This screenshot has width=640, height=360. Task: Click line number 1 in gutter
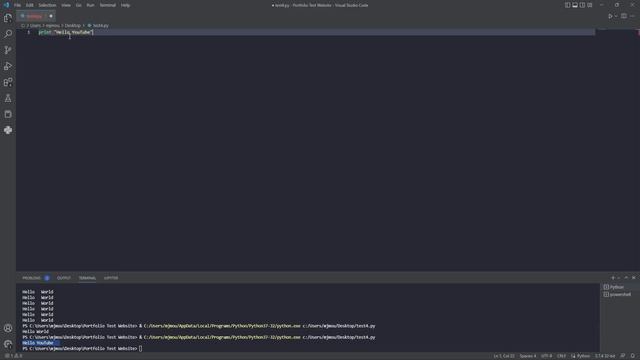point(29,32)
